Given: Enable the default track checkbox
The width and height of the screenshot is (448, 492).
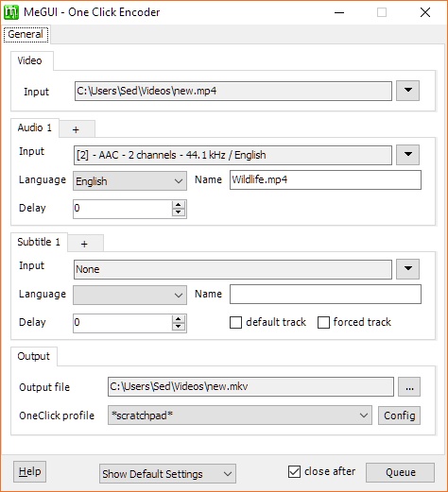Looking at the screenshot, I should click(x=236, y=323).
